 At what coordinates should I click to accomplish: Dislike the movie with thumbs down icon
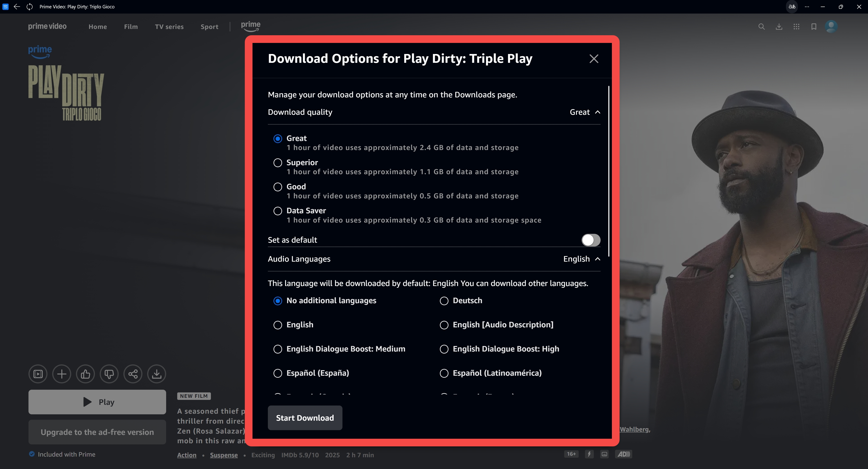(109, 374)
